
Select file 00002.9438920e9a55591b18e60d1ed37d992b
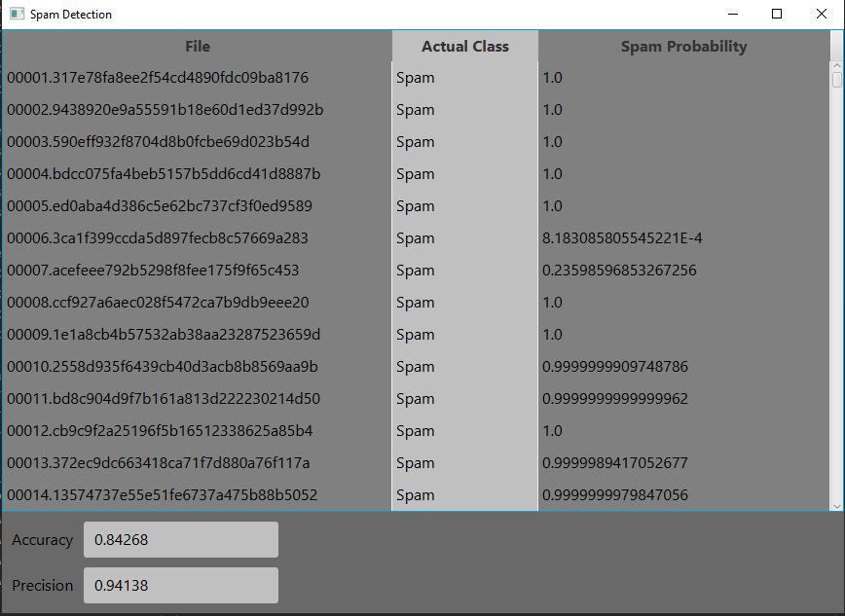point(165,110)
